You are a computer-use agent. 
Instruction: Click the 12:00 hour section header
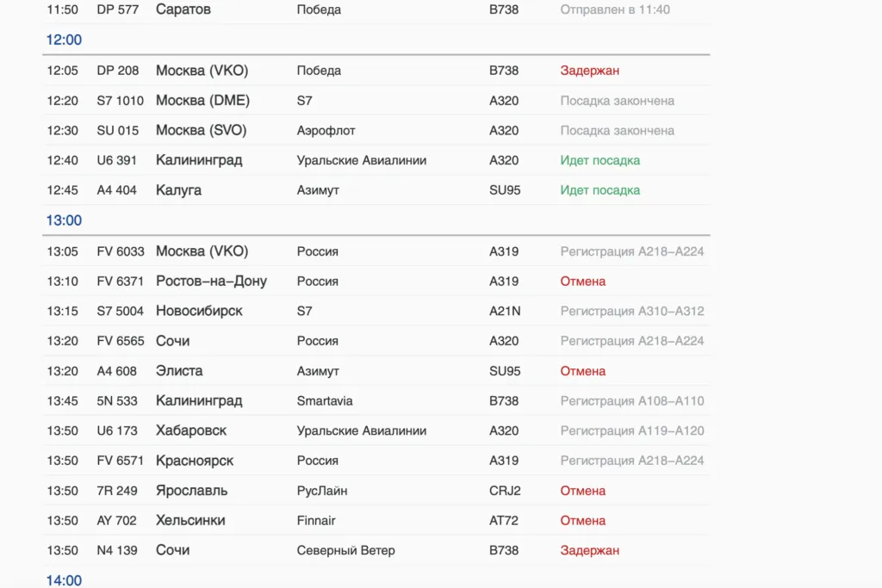pos(64,40)
